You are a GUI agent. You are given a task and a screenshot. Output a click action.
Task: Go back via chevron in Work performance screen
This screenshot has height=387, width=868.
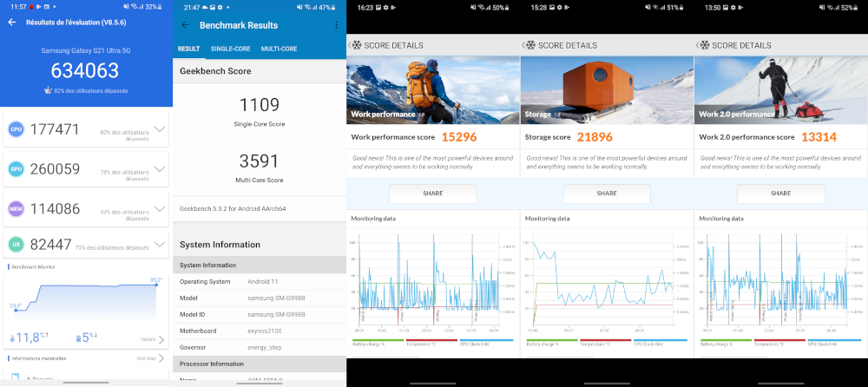349,45
